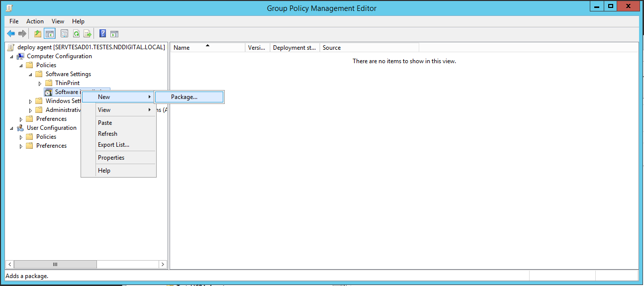Screen dimensions: 644x286
Task: Open Properties from the toolbar icon
Action: (64, 34)
